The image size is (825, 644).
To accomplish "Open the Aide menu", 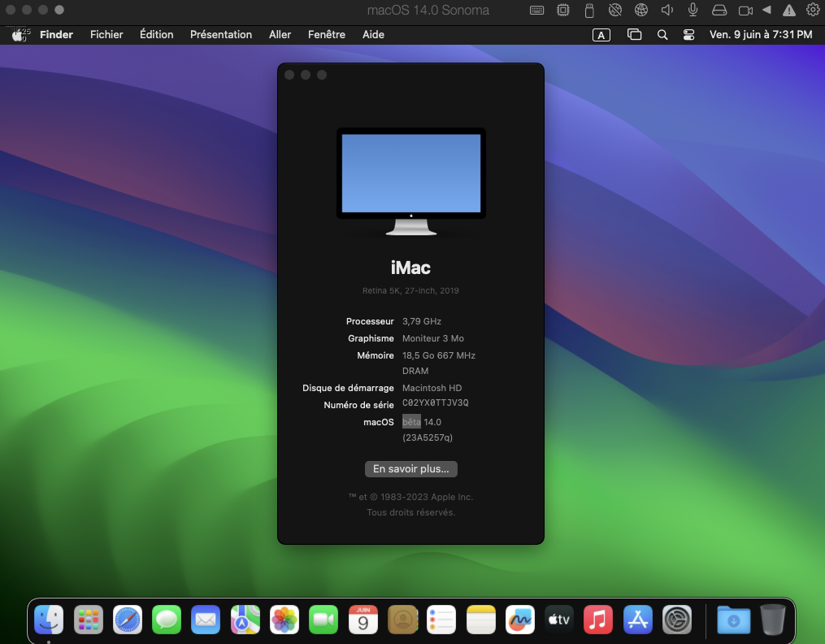I will pos(373,35).
